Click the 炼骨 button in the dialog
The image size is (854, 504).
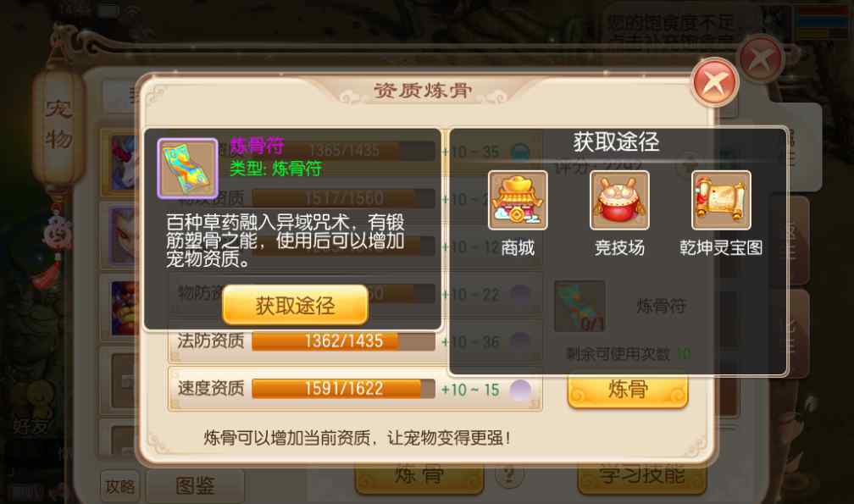click(628, 390)
